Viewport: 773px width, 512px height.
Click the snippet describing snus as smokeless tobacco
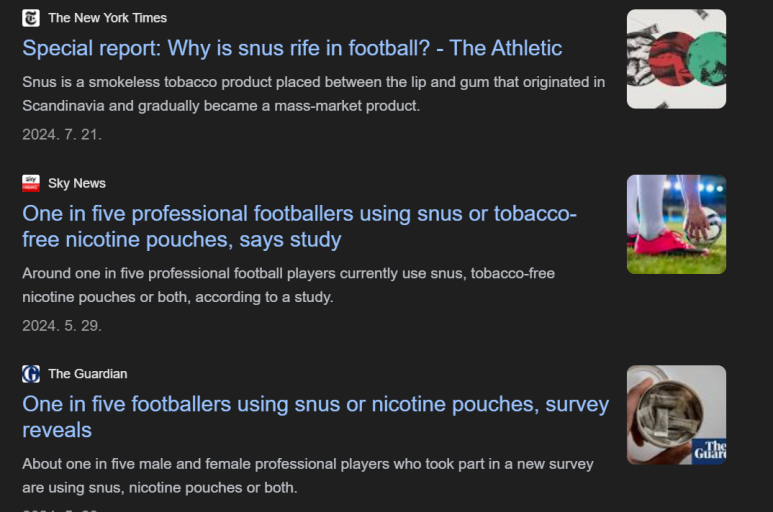click(x=314, y=94)
